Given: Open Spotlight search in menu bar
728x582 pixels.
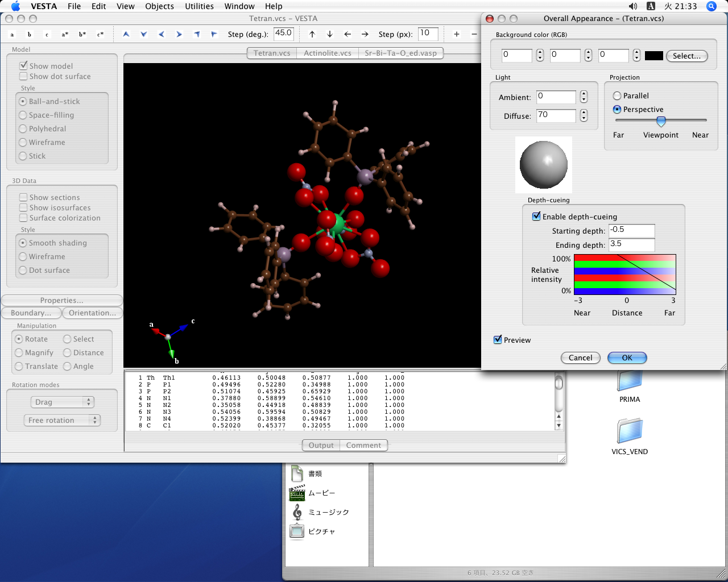Looking at the screenshot, I should (x=712, y=6).
